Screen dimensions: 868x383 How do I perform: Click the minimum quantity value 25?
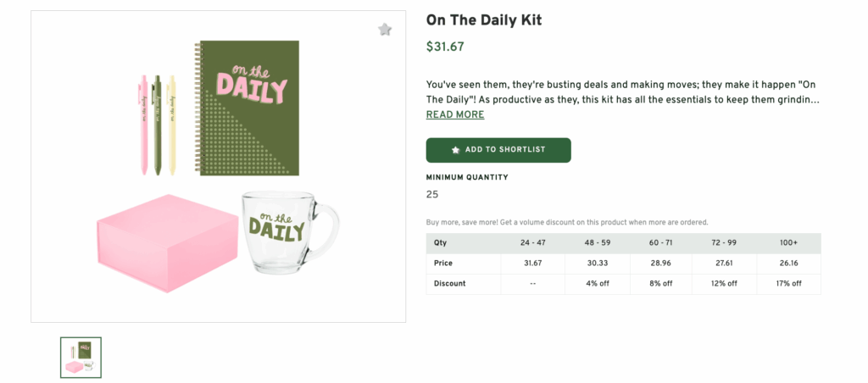(432, 194)
